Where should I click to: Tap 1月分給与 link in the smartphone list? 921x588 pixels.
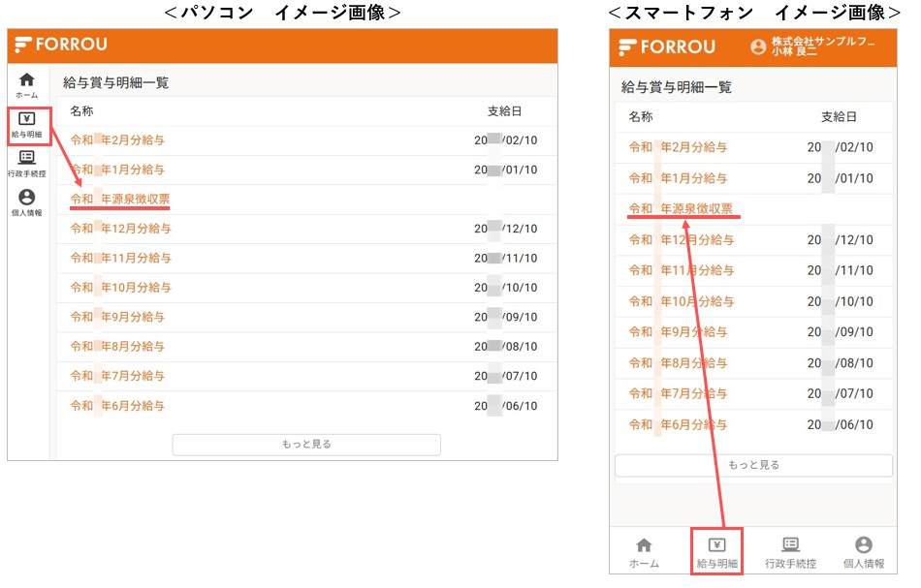[x=678, y=178]
